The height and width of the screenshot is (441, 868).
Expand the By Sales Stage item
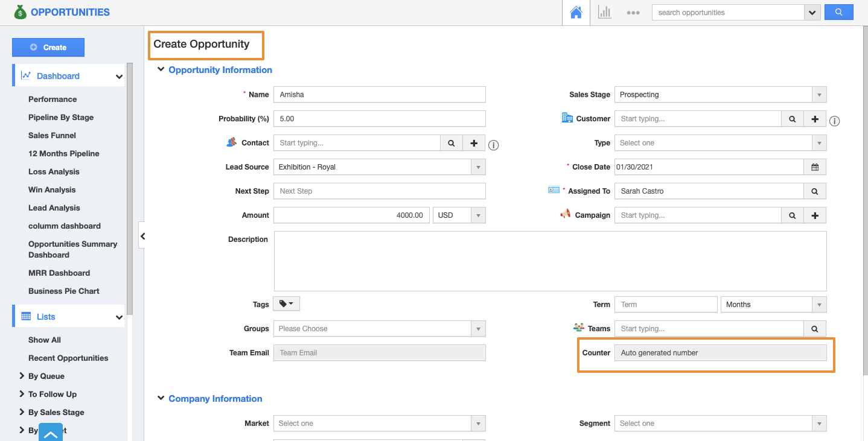[22, 412]
